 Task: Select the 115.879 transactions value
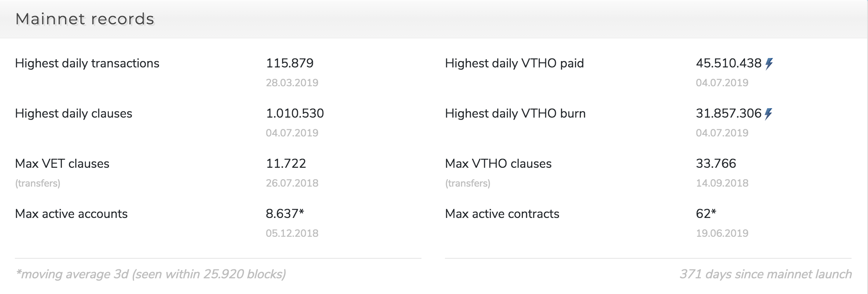(290, 63)
